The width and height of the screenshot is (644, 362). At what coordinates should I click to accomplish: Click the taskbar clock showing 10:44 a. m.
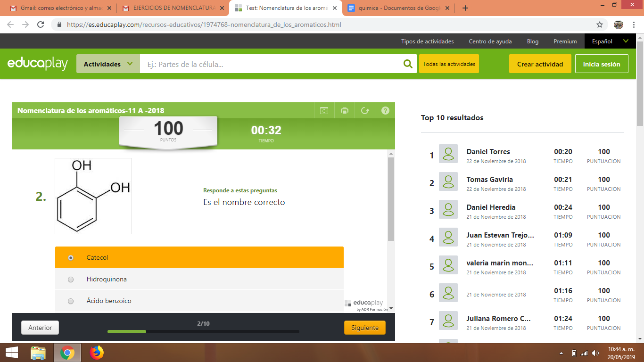pos(620,353)
